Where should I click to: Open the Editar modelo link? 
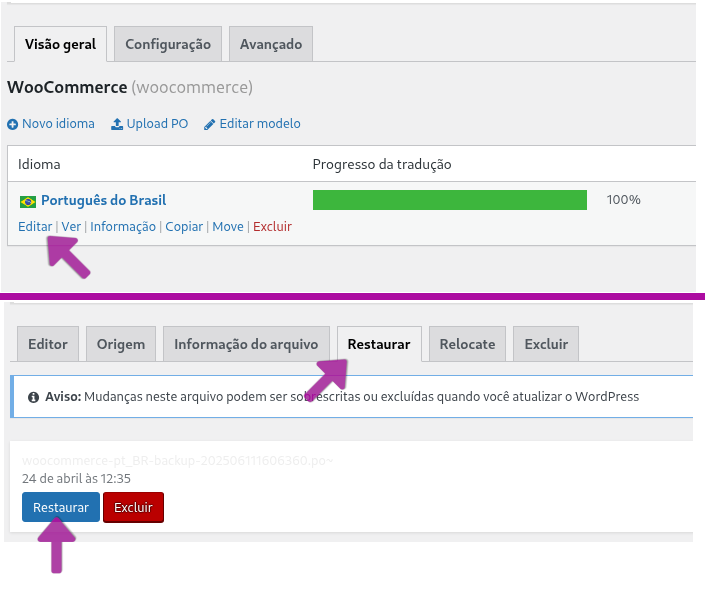point(260,124)
